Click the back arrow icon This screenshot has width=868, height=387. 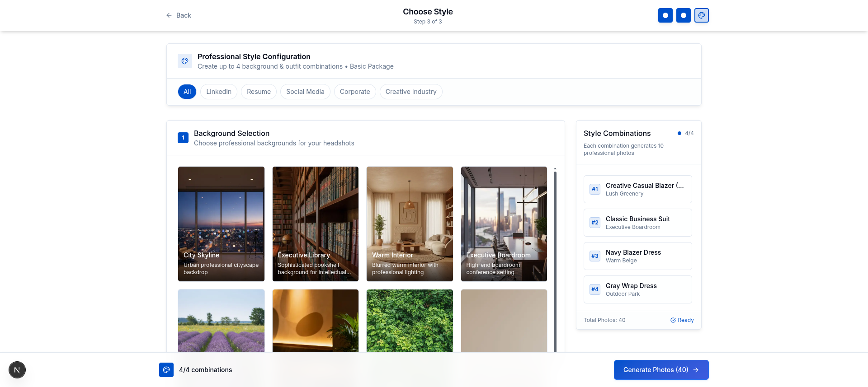tap(169, 15)
